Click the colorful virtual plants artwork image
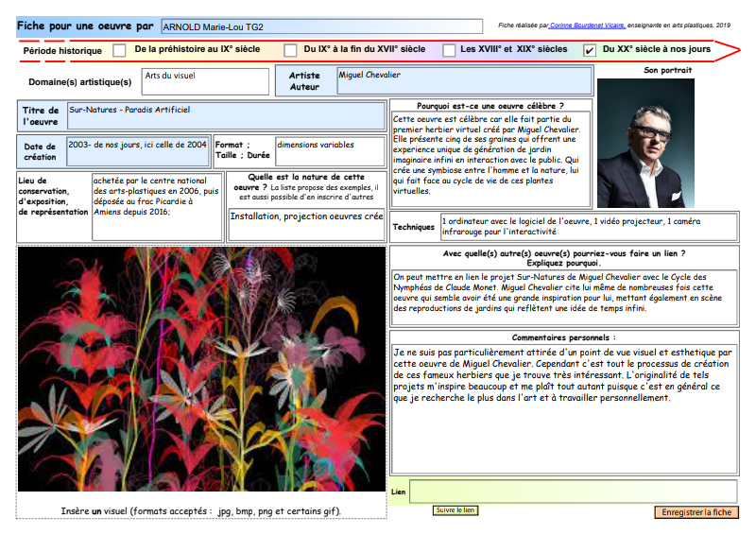 pos(201,369)
